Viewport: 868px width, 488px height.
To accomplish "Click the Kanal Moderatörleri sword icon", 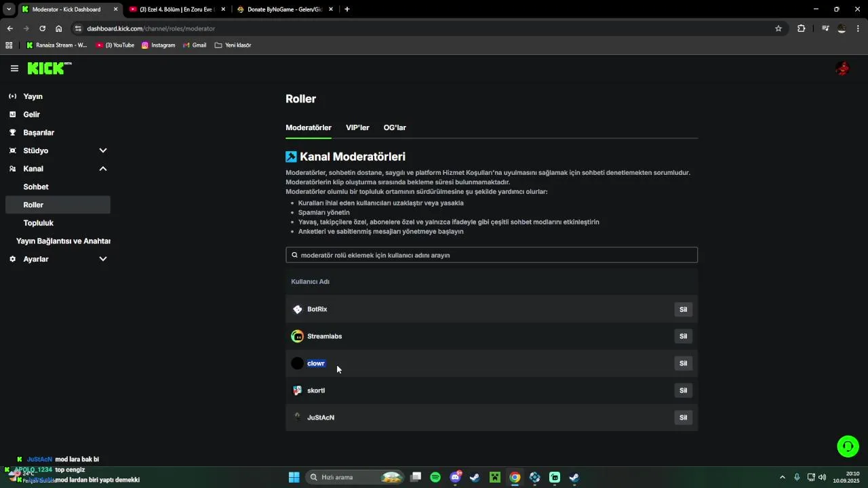I will [x=291, y=157].
